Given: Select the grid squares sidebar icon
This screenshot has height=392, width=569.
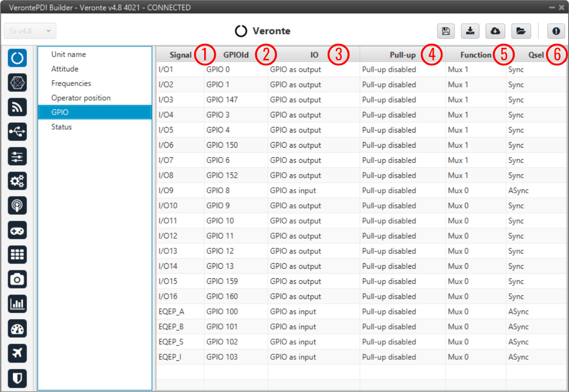Looking at the screenshot, I should point(17,254).
